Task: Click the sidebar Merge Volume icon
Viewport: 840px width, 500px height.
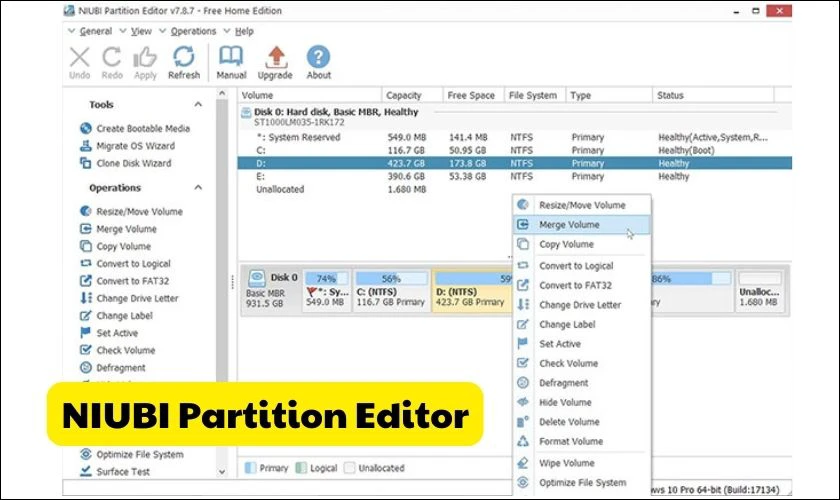Action: click(x=86, y=229)
